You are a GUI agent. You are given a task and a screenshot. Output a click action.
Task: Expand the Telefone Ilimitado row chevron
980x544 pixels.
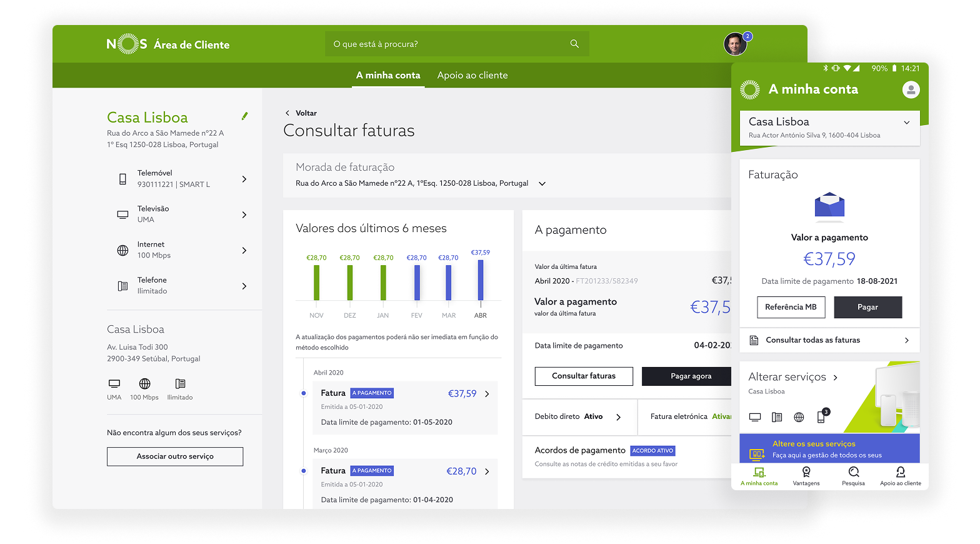tap(244, 286)
